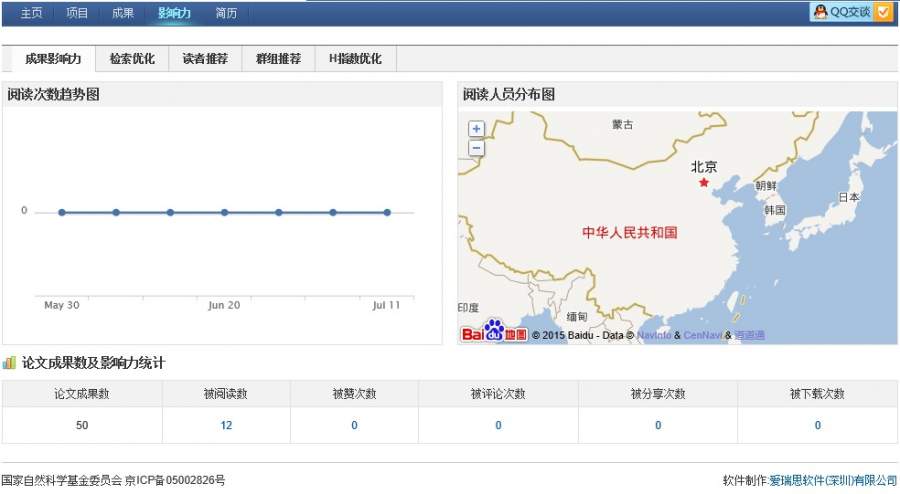Click the May 30 axis label

(62, 305)
